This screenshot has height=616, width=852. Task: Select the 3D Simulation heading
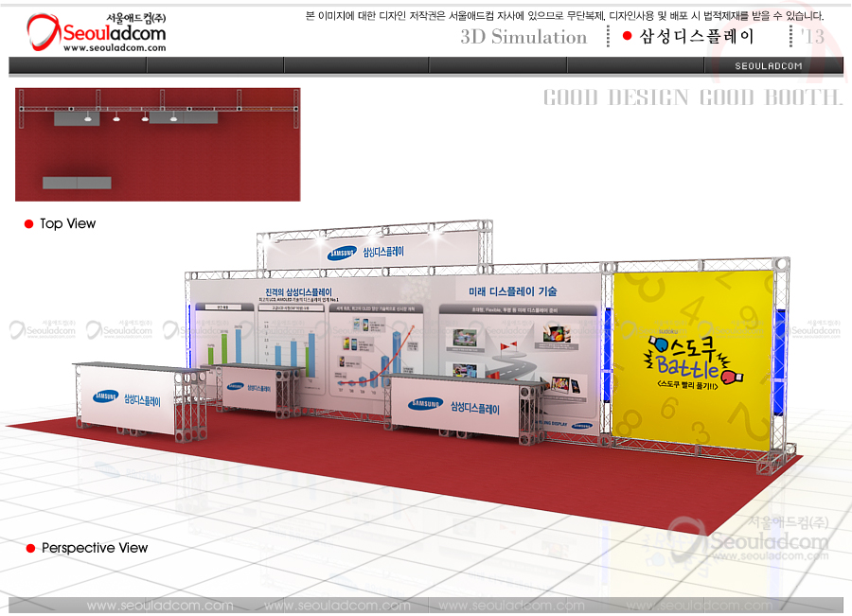coord(524,37)
